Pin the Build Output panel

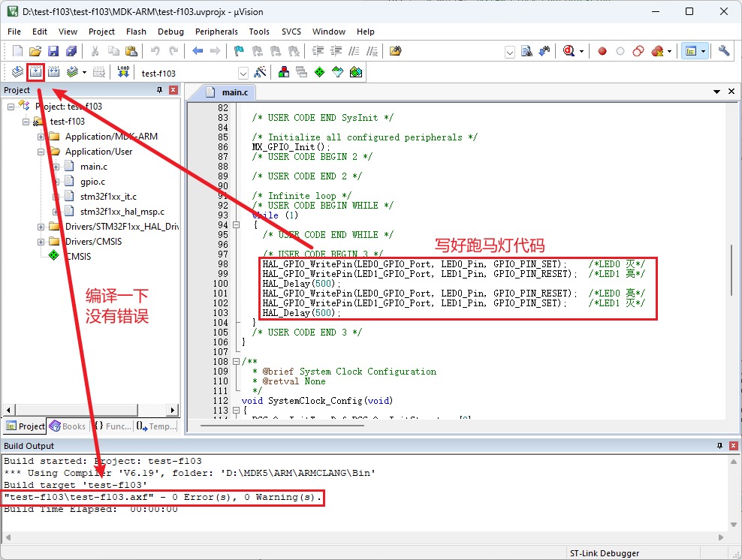[x=719, y=446]
